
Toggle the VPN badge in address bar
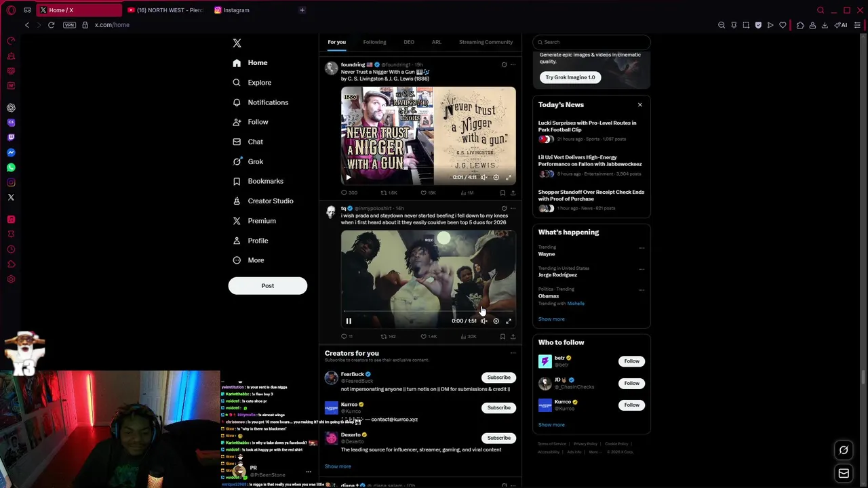coord(69,25)
